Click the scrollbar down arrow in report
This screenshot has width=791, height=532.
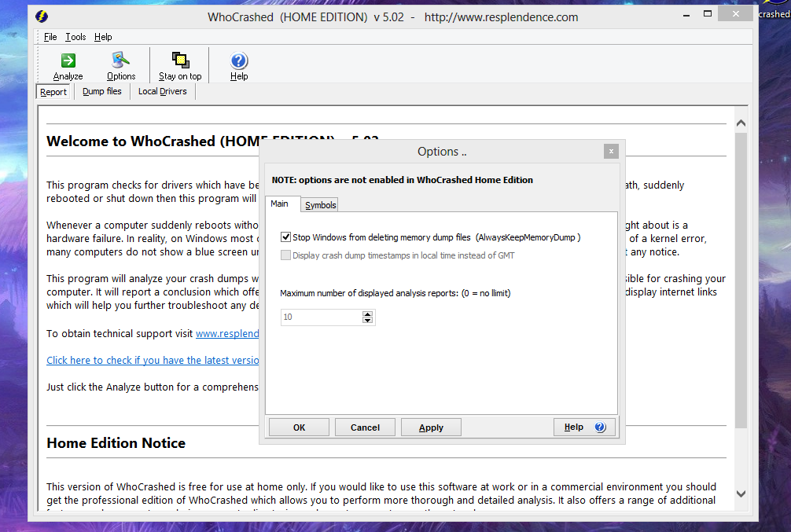(741, 493)
